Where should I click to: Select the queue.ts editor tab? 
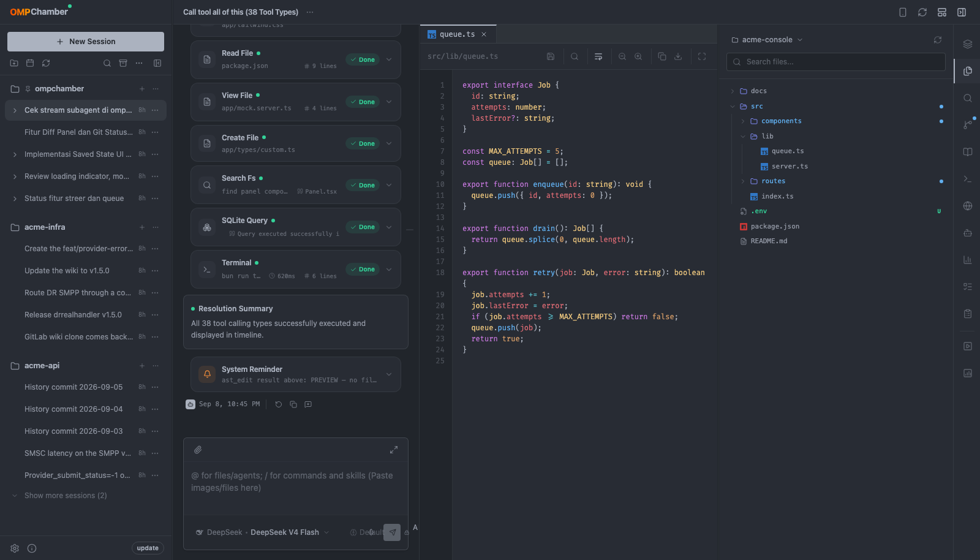coord(458,34)
